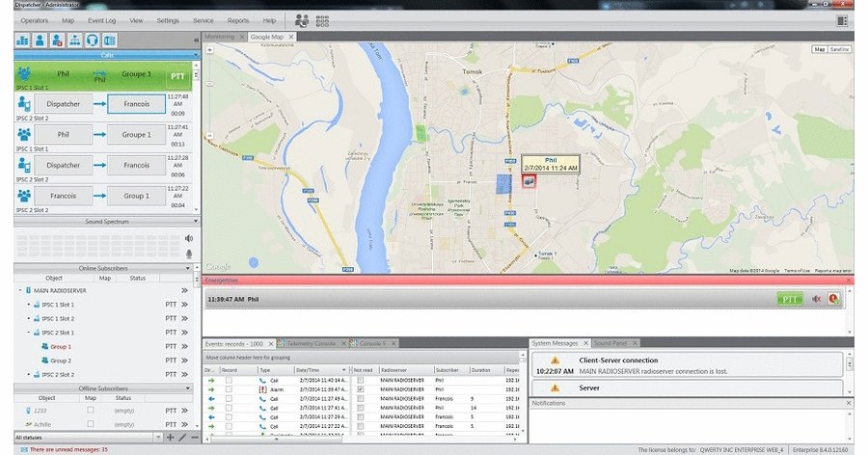Screen dimensions: 868x455
Task: Click green PTT button in Emergencies panel
Action: pos(790,300)
